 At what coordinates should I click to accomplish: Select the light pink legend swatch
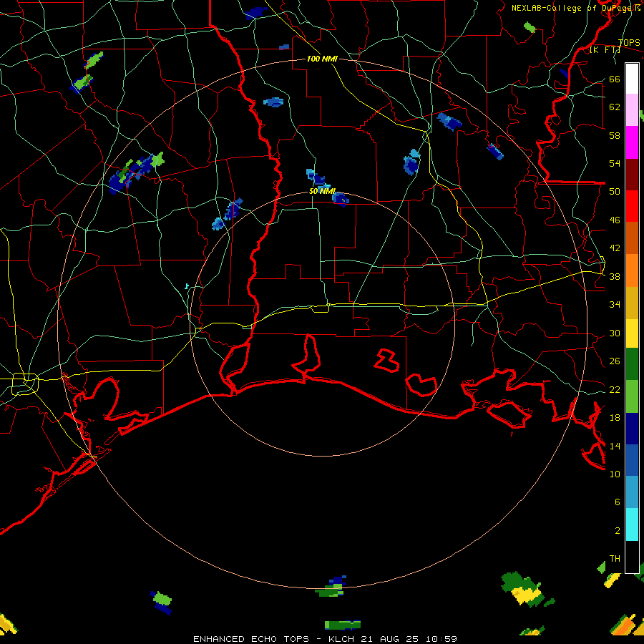632,110
